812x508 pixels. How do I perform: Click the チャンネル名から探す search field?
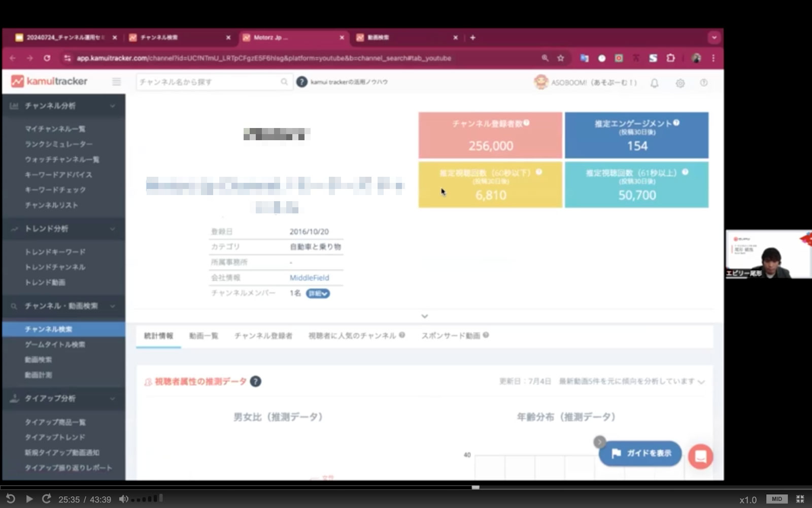pyautogui.click(x=208, y=82)
